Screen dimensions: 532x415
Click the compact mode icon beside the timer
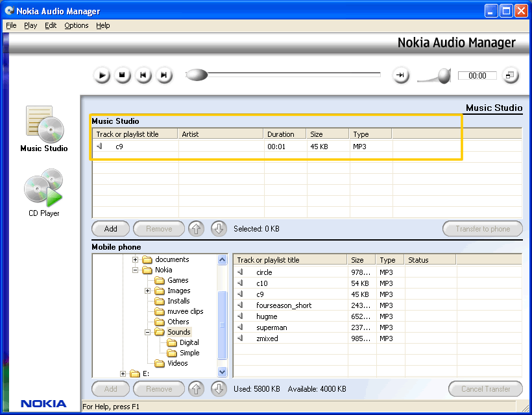510,75
